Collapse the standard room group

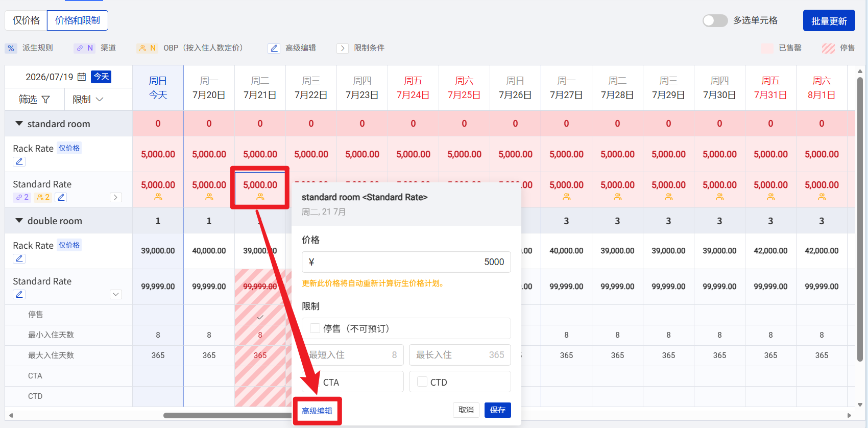[x=19, y=124]
